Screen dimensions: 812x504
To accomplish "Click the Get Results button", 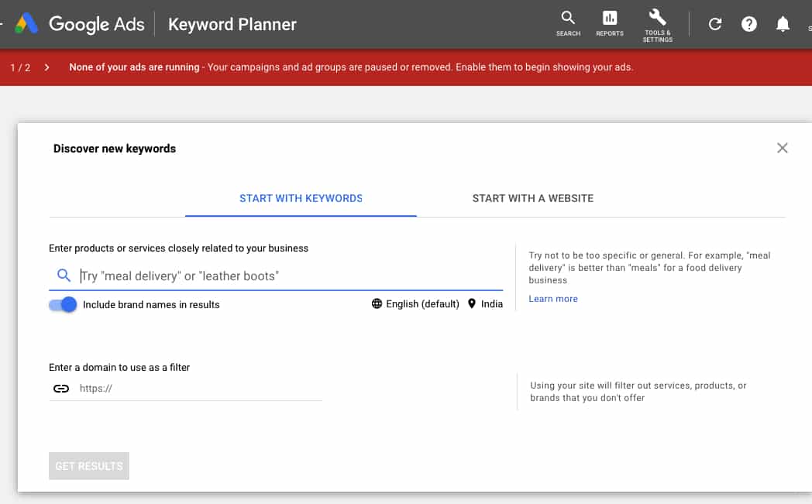I will 89,466.
